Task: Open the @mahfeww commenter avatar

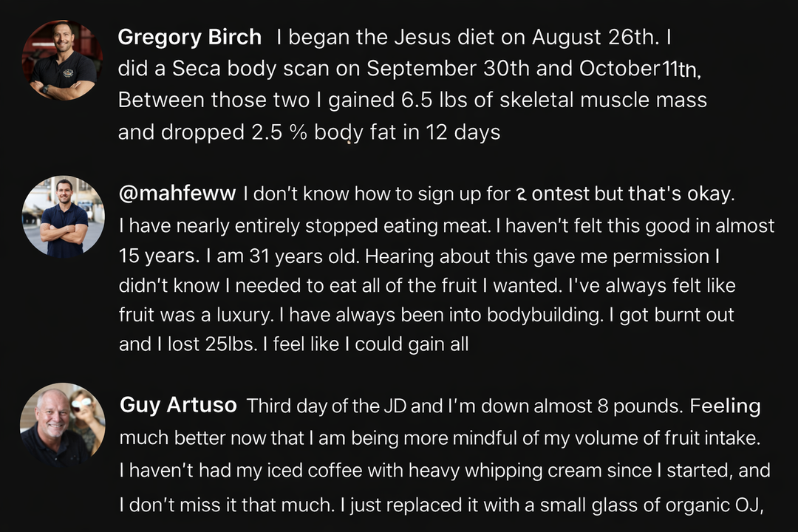Action: [64, 216]
